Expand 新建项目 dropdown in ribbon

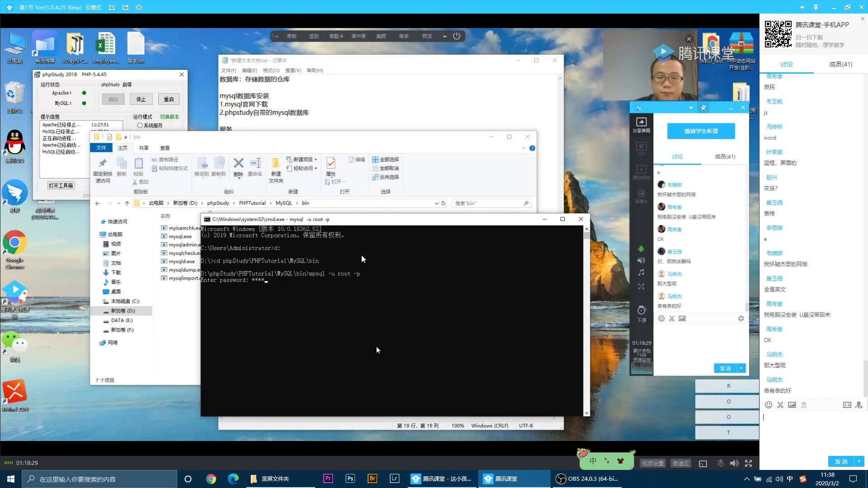point(316,160)
